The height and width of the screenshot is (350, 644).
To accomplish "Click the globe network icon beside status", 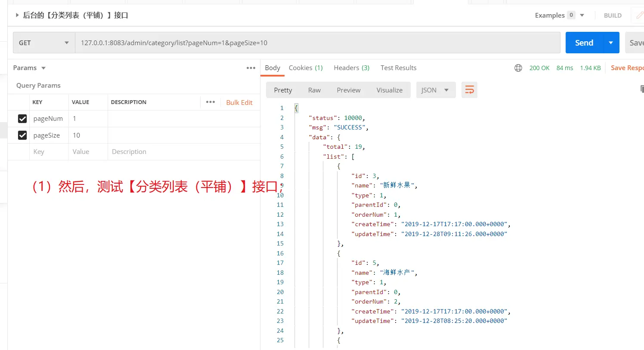I will tap(518, 68).
